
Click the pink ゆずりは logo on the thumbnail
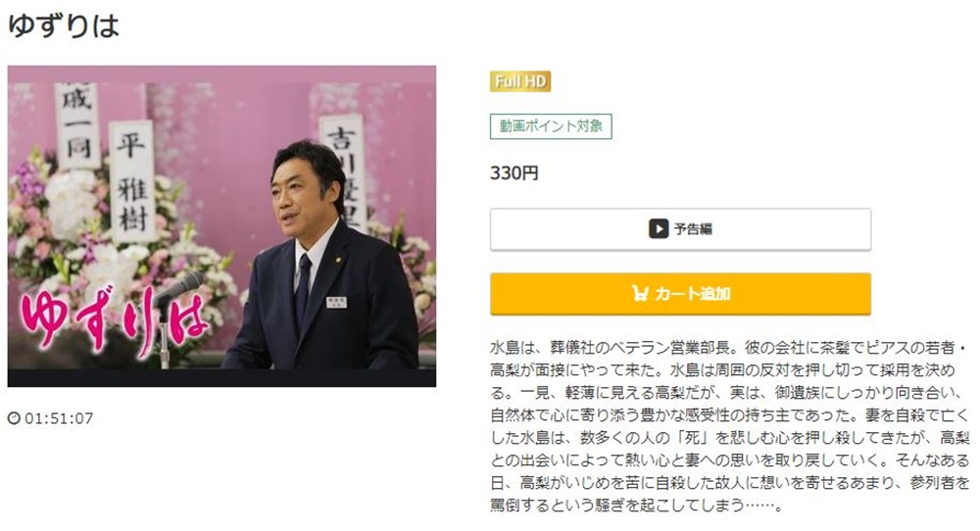114,318
